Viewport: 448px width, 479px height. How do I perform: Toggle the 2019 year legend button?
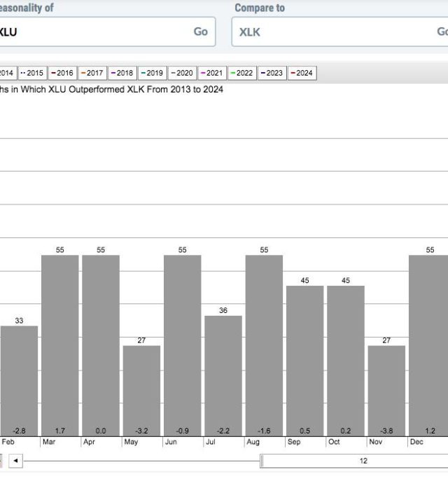coord(152,73)
